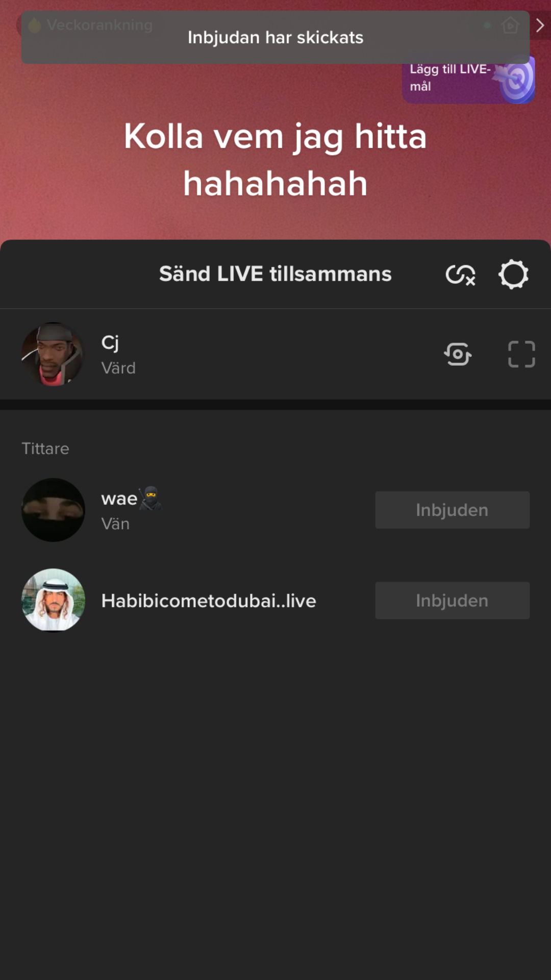Screen dimensions: 551x980
Task: Dismiss the Inbjudan har skickats notification
Action: click(x=275, y=37)
